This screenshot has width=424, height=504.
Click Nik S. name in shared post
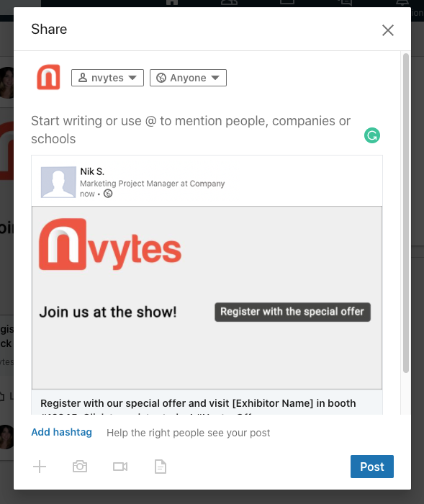[x=92, y=171]
